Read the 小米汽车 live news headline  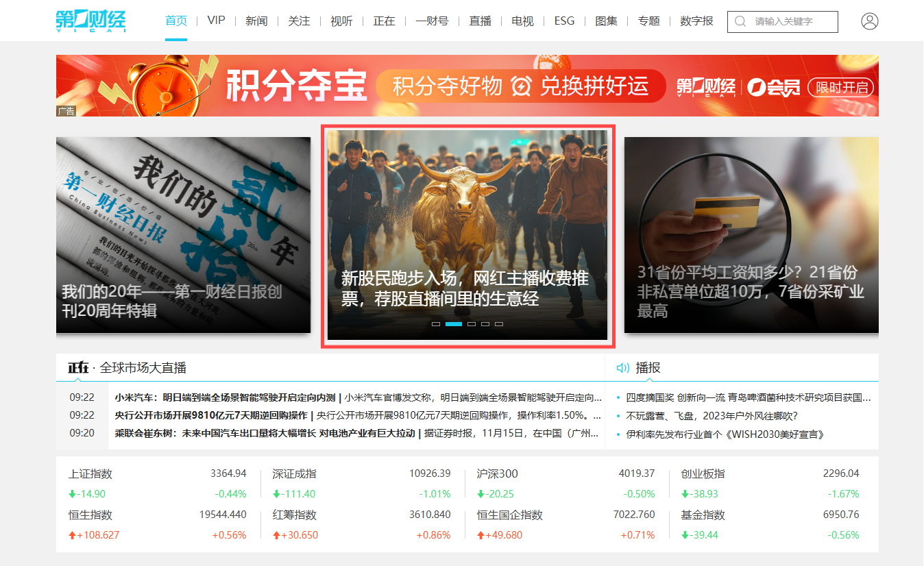click(x=225, y=397)
